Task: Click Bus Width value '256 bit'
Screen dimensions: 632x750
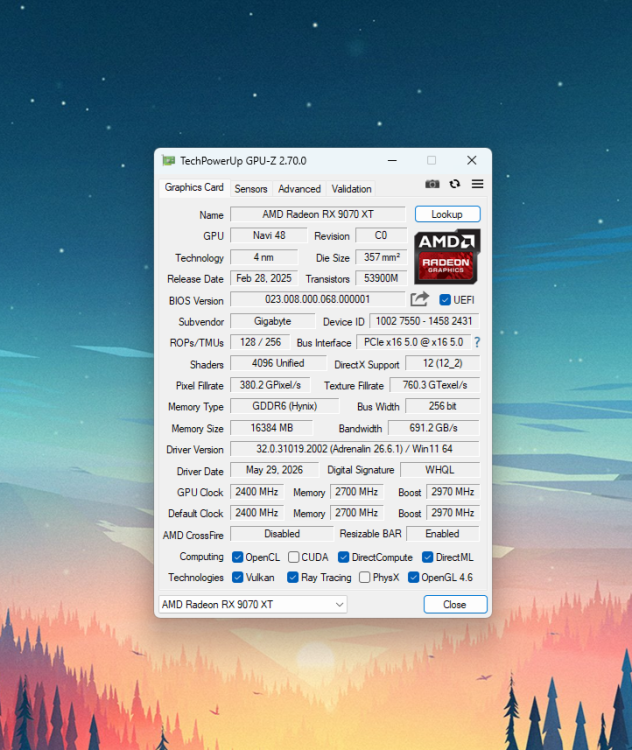Action: pos(443,406)
